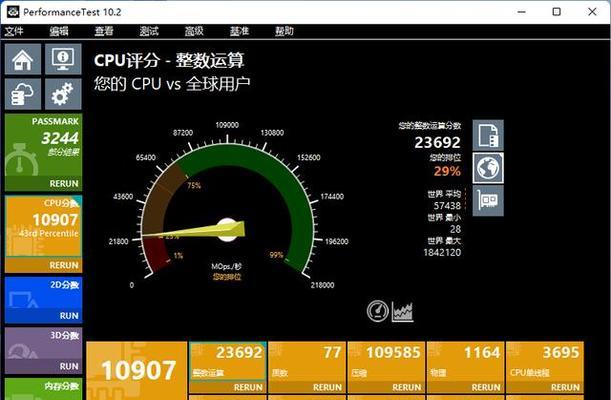Screen dimensions: 611x400
Task: Run the 3D分数 test
Action: point(69,367)
